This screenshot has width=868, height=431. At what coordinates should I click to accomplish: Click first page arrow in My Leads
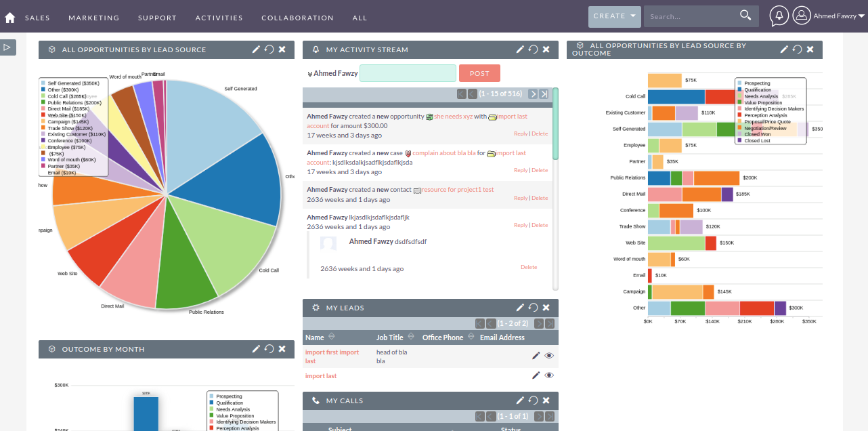coord(480,324)
